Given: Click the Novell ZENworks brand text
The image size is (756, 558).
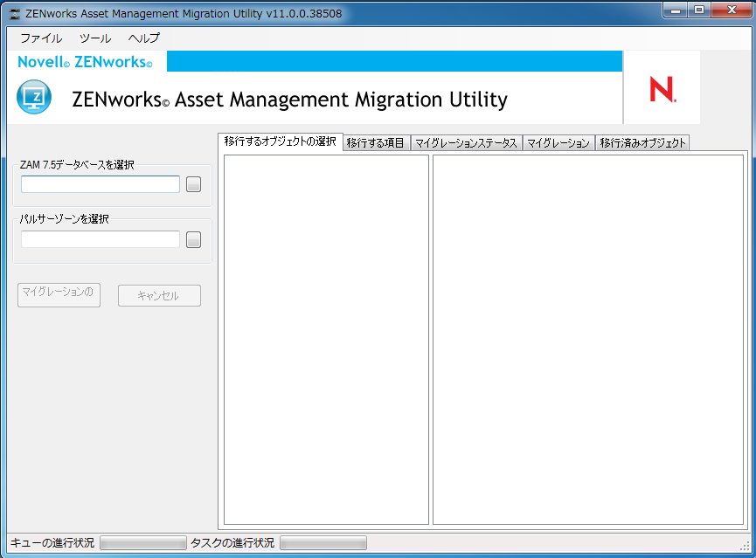Looking at the screenshot, I should coord(86,62).
